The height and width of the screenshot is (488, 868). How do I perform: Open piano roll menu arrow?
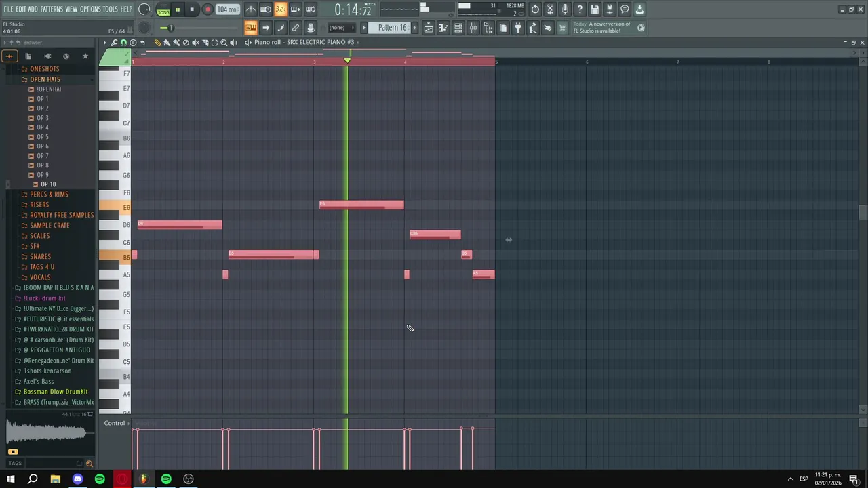point(104,43)
